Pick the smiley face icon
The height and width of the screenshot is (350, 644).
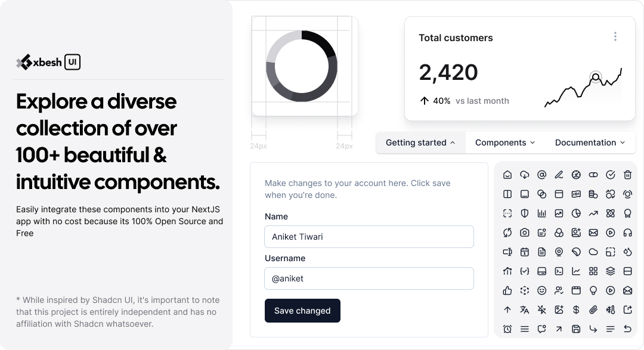(x=542, y=290)
